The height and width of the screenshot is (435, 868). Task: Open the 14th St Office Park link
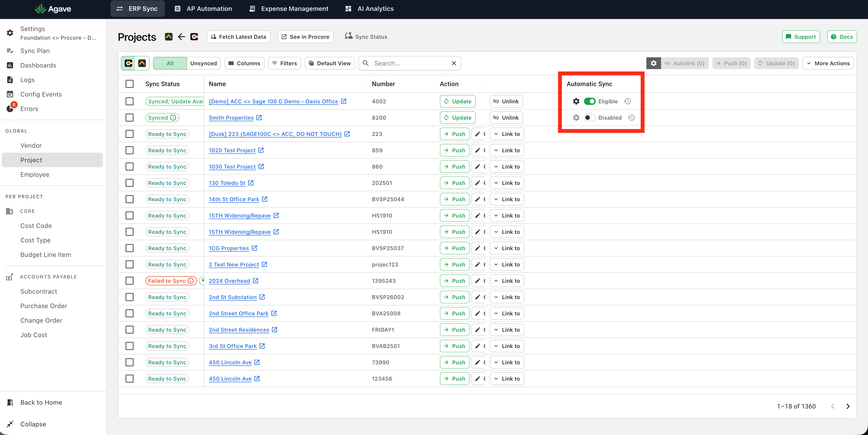click(234, 199)
